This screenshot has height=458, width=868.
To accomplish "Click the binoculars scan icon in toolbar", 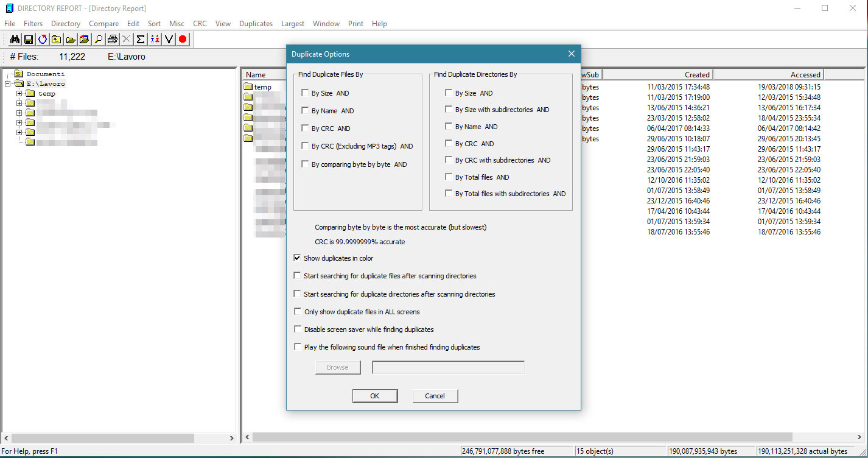I will (15, 40).
